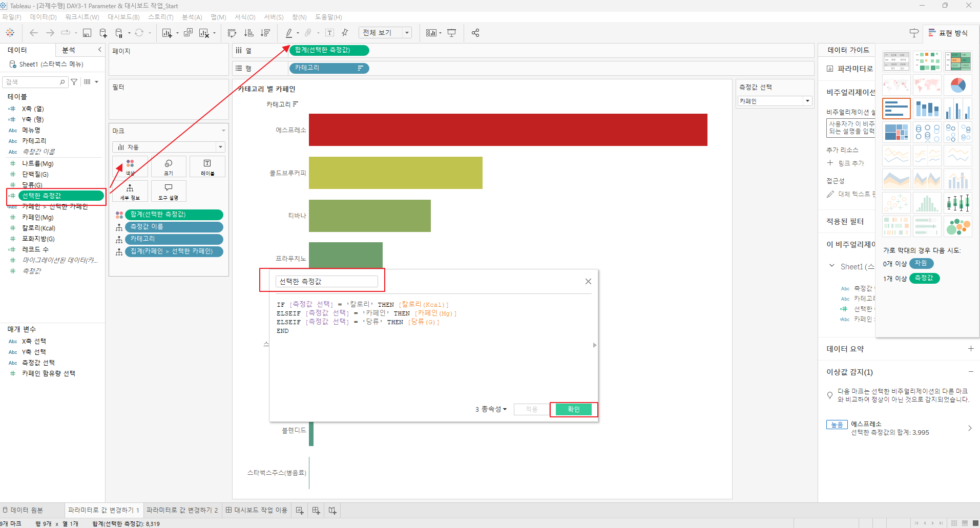Click the clear sheet icon
Viewport: 980px width, 528px height.
(x=203, y=33)
